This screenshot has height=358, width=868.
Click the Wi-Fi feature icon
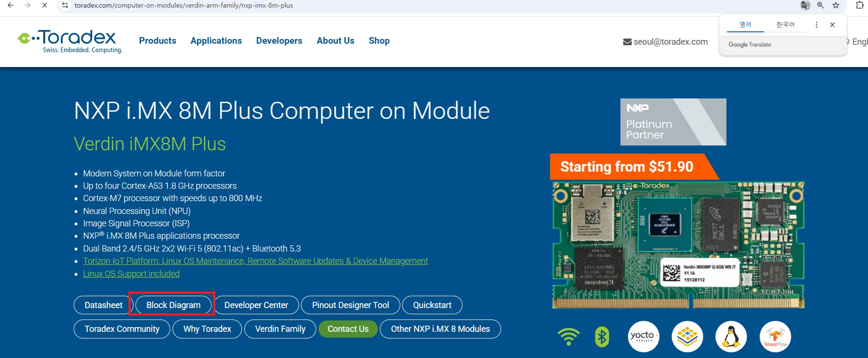[x=569, y=337]
